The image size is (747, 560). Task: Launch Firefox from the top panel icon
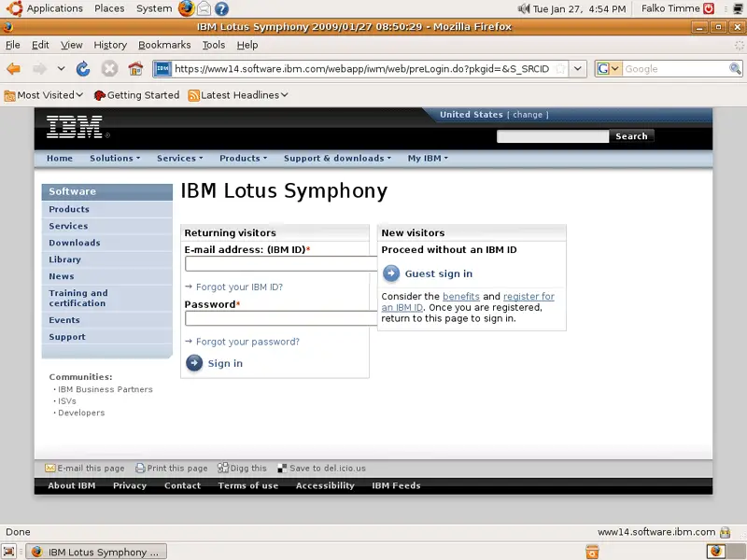pyautogui.click(x=186, y=8)
